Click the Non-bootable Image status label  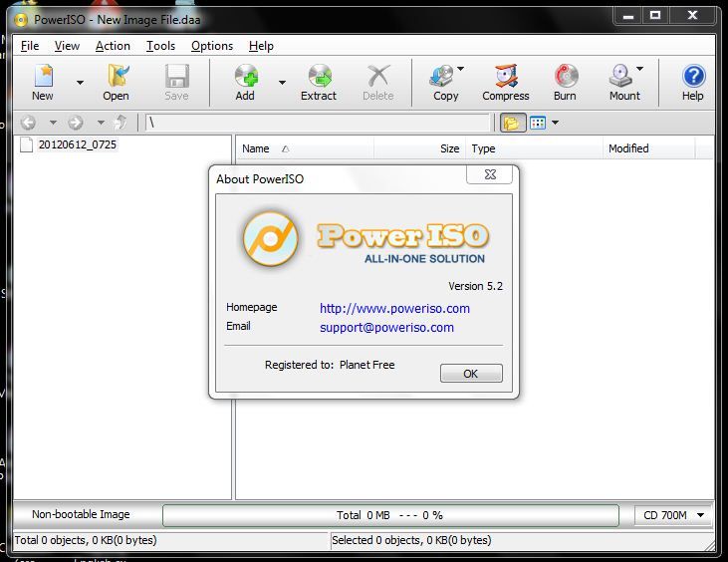pos(81,514)
